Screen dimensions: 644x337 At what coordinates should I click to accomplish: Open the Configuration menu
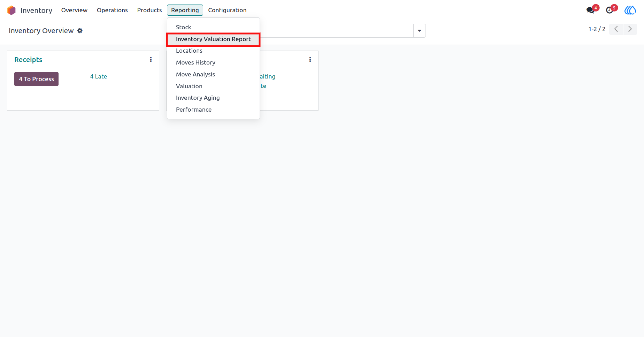click(227, 10)
